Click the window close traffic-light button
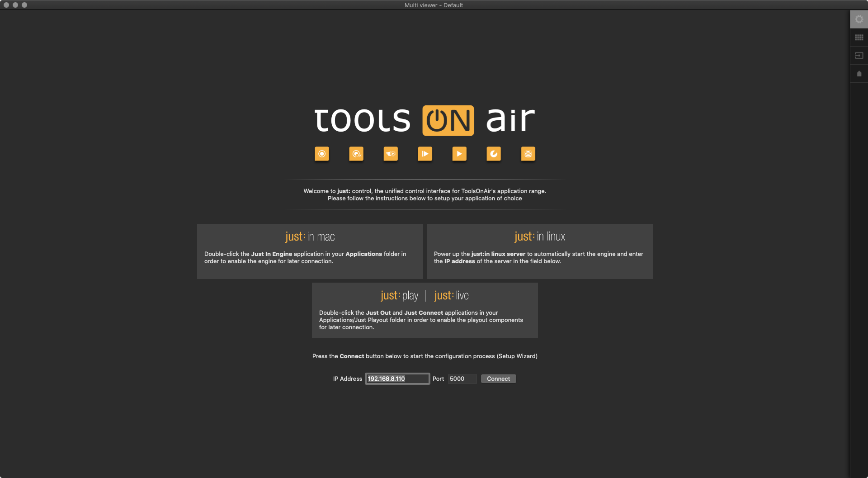Screen dimensions: 868x478 (6, 5)
